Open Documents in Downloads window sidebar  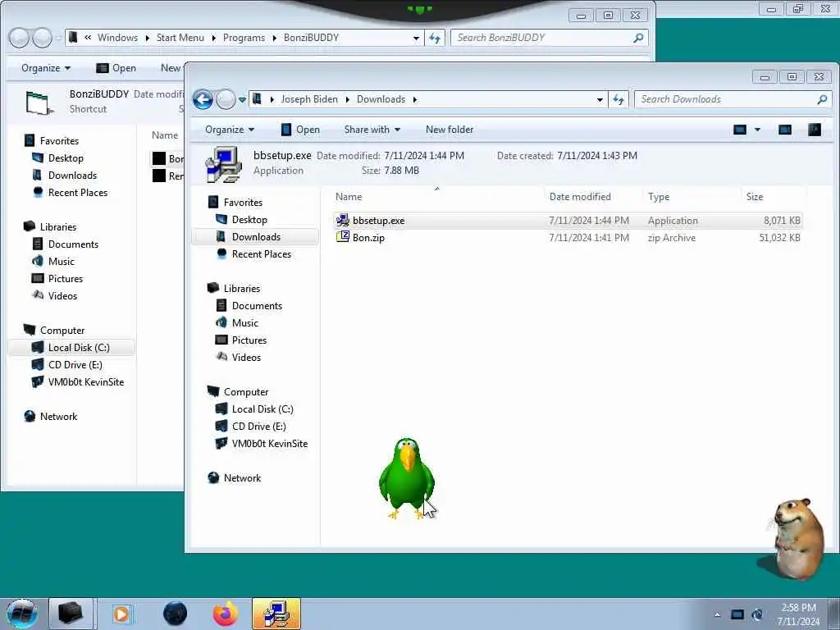257,306
